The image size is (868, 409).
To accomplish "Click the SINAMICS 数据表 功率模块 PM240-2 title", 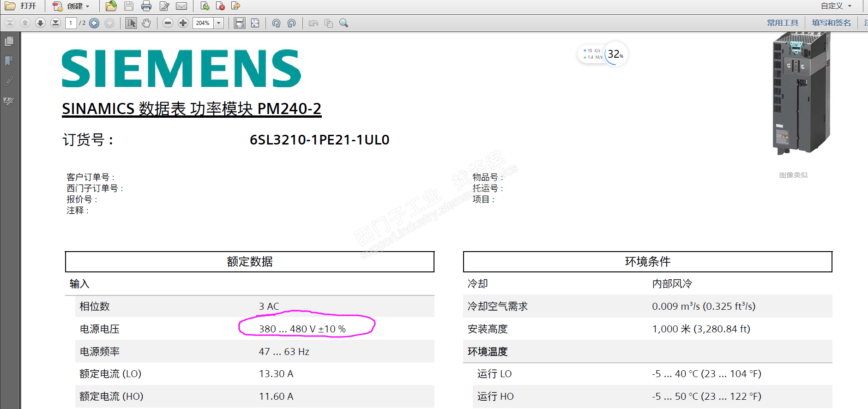I will pyautogui.click(x=192, y=109).
